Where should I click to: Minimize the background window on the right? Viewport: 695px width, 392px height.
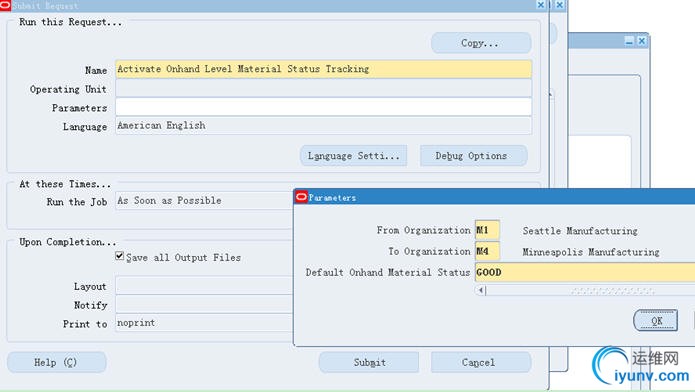(629, 41)
